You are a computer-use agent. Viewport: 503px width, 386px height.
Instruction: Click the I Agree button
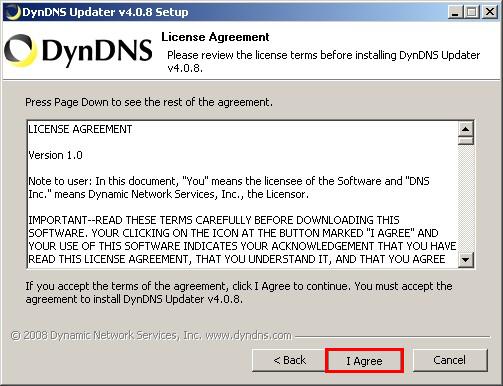pos(364,361)
